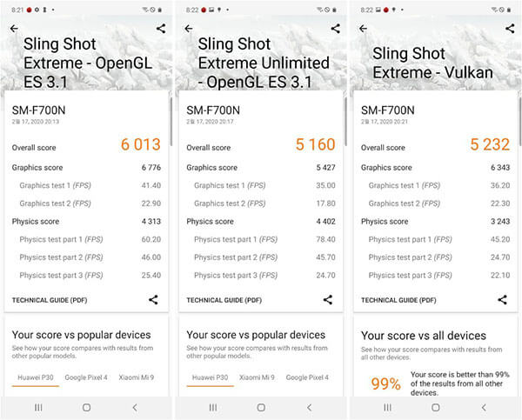The width and height of the screenshot is (522, 420).
Task: Select Huawei P30 tab on left screen
Action: coord(35,377)
